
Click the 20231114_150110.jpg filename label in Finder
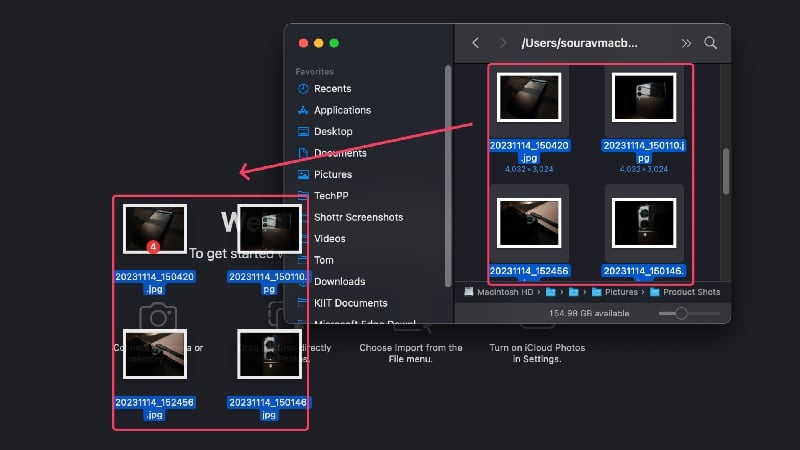(644, 152)
